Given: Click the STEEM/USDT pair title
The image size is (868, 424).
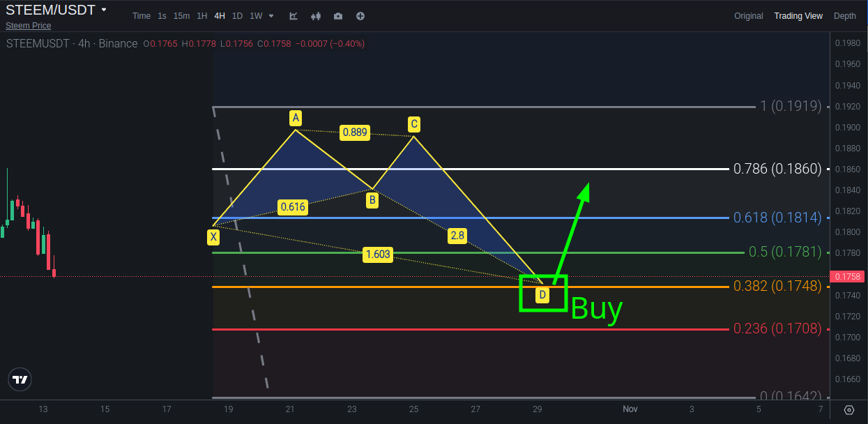Looking at the screenshot, I should tap(50, 10).
